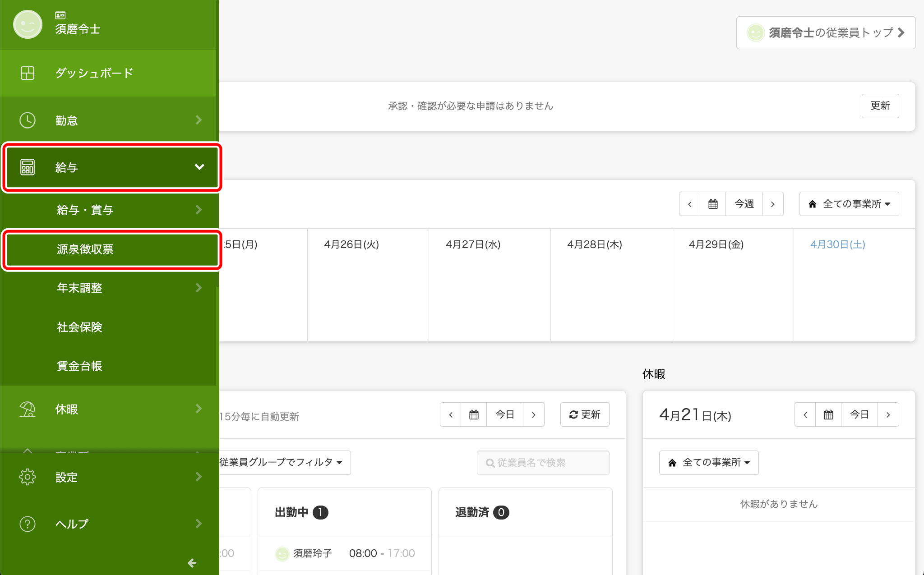The image size is (924, 575).
Task: Open 全ての事業所 dropdown in 休暇 panel
Action: [709, 463]
